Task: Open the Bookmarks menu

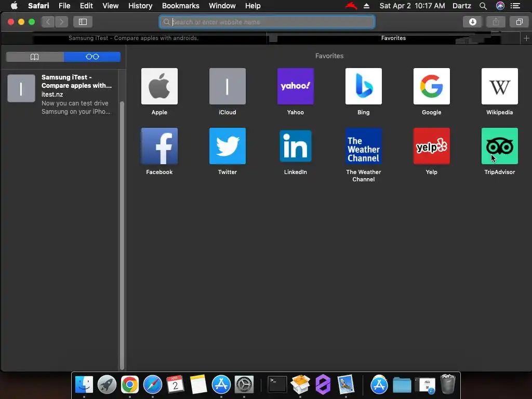Action: pyautogui.click(x=180, y=6)
